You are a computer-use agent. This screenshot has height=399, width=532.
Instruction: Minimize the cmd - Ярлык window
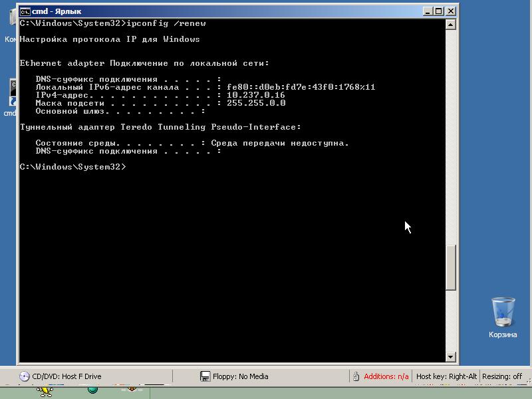428,11
